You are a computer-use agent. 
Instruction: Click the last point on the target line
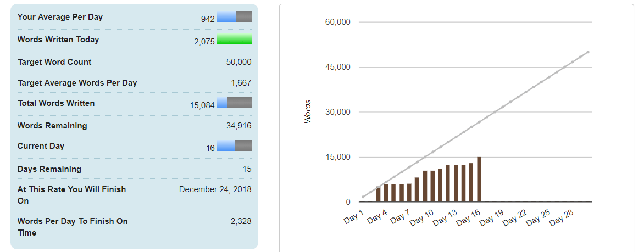pyautogui.click(x=588, y=52)
